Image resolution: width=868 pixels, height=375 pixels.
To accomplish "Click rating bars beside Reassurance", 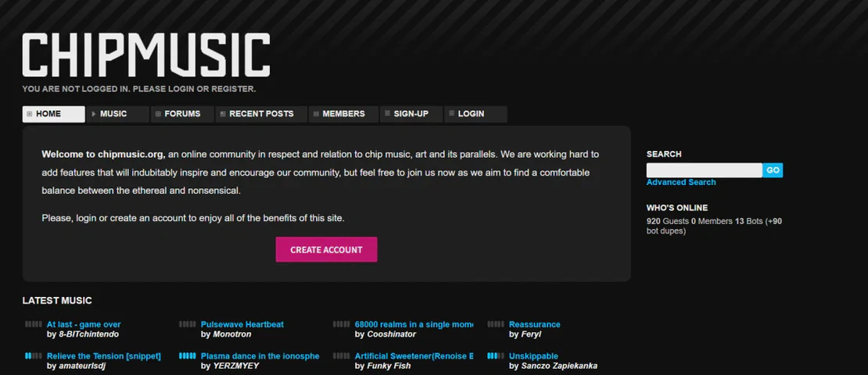I will 496,324.
